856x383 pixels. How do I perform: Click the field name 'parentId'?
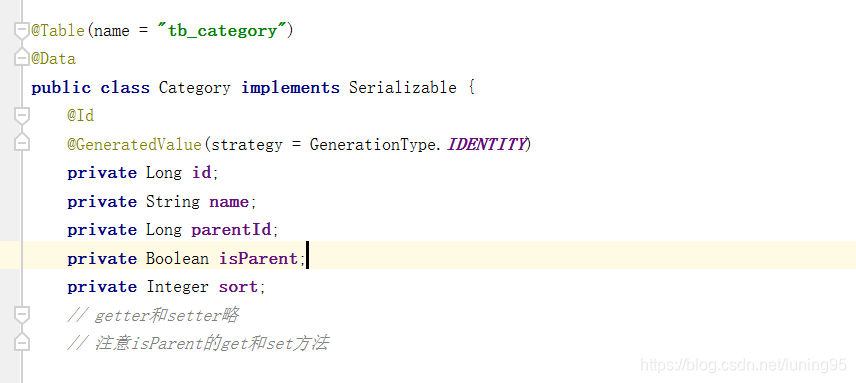(x=231, y=230)
